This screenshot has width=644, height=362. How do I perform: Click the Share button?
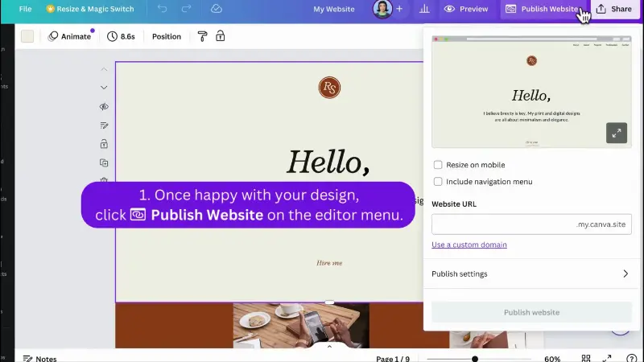pos(615,9)
